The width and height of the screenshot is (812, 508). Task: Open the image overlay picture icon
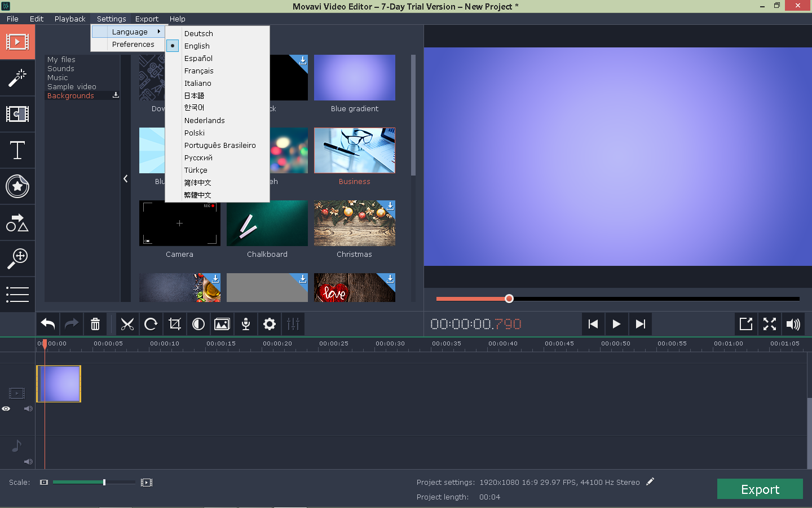pyautogui.click(x=222, y=324)
